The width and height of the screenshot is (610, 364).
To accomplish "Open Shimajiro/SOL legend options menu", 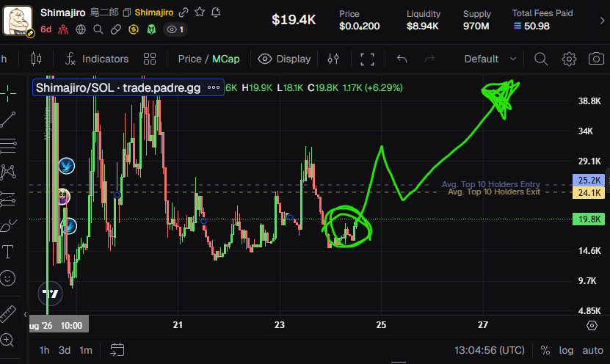I will coord(214,87).
